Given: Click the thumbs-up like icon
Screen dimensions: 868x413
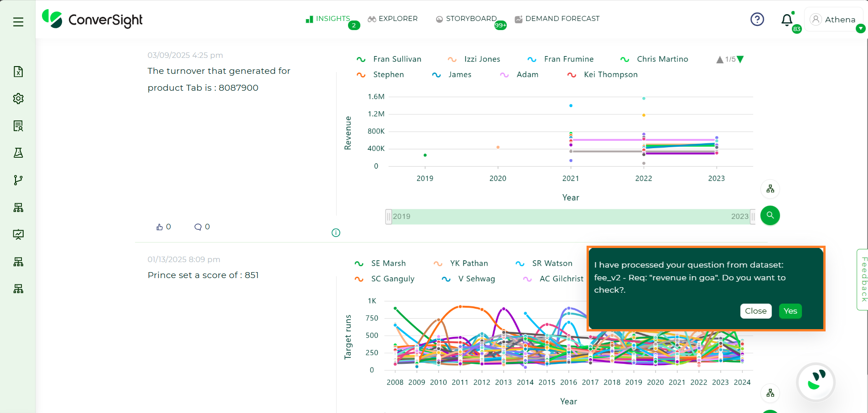Looking at the screenshot, I should 160,227.
